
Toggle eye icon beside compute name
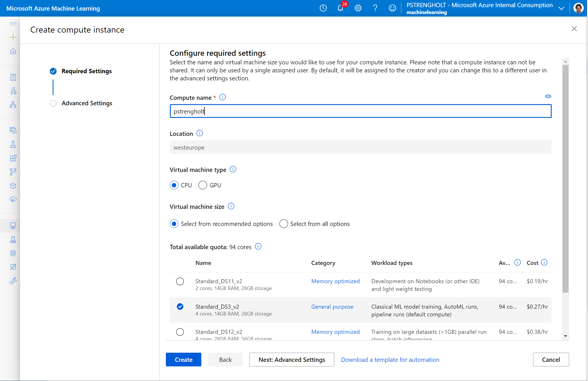(x=548, y=96)
